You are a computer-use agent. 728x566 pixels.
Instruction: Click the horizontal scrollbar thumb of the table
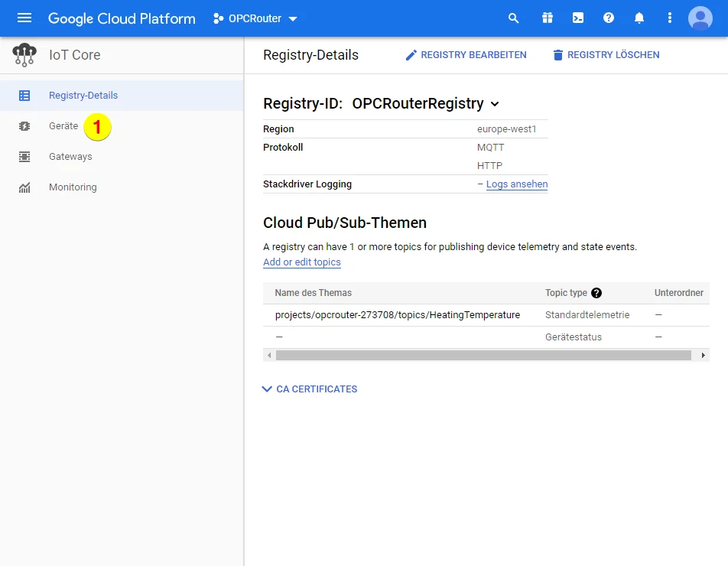point(483,355)
